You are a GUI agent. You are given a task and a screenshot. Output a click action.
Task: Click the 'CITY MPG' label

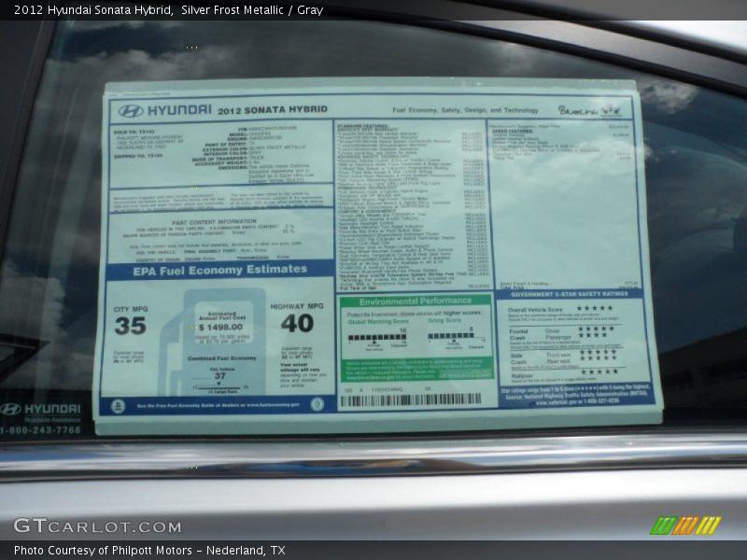(x=131, y=309)
